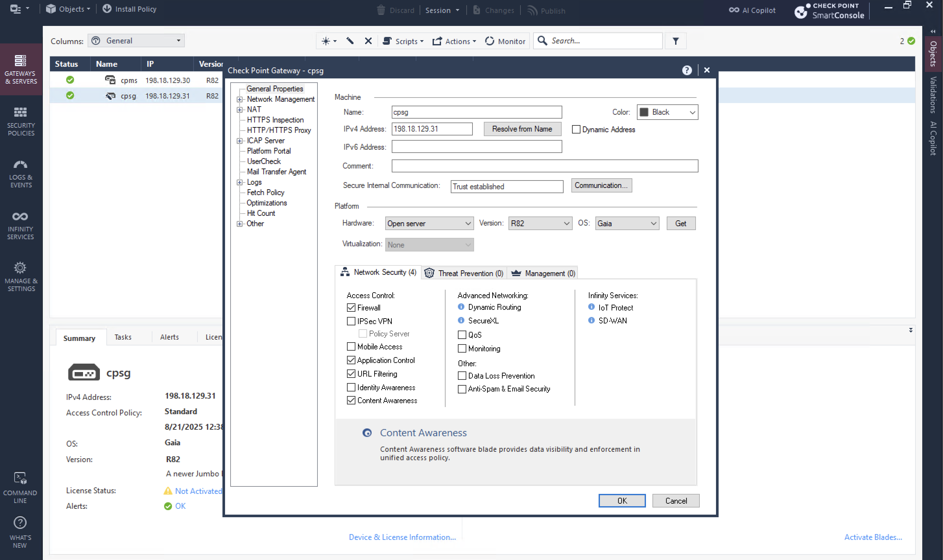Screen dimensions: 943x560
Task: Open the Version R82 dropdown
Action: [540, 223]
